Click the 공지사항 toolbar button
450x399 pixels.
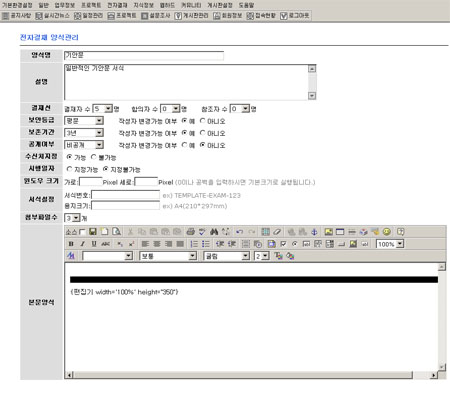point(17,16)
